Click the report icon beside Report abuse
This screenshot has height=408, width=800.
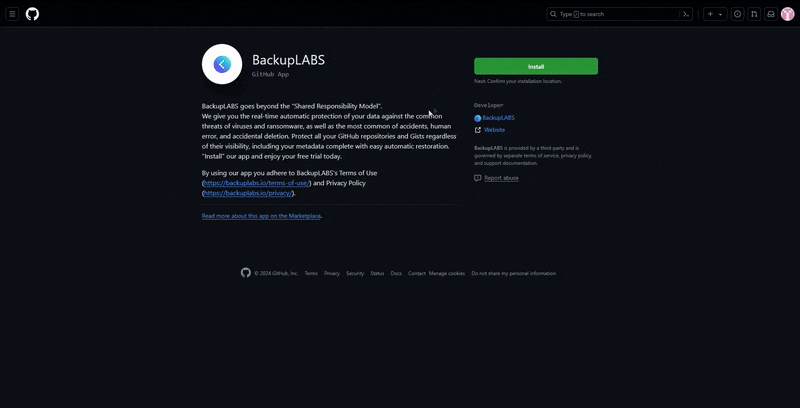coord(478,178)
